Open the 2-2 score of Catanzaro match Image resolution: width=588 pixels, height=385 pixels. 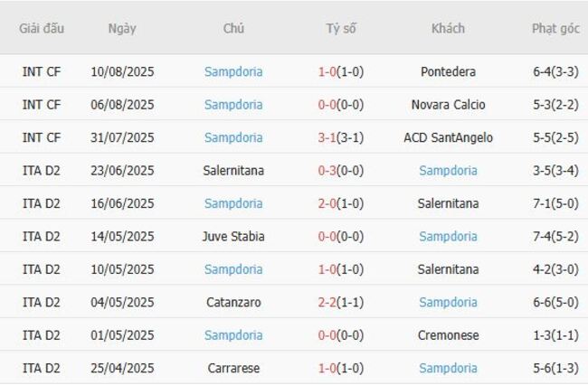point(340,303)
